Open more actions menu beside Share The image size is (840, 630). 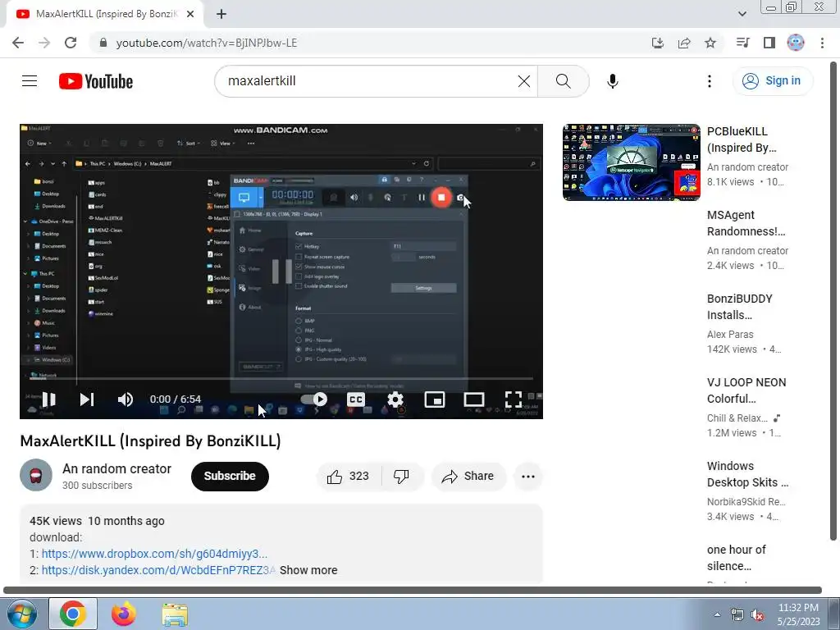[528, 476]
